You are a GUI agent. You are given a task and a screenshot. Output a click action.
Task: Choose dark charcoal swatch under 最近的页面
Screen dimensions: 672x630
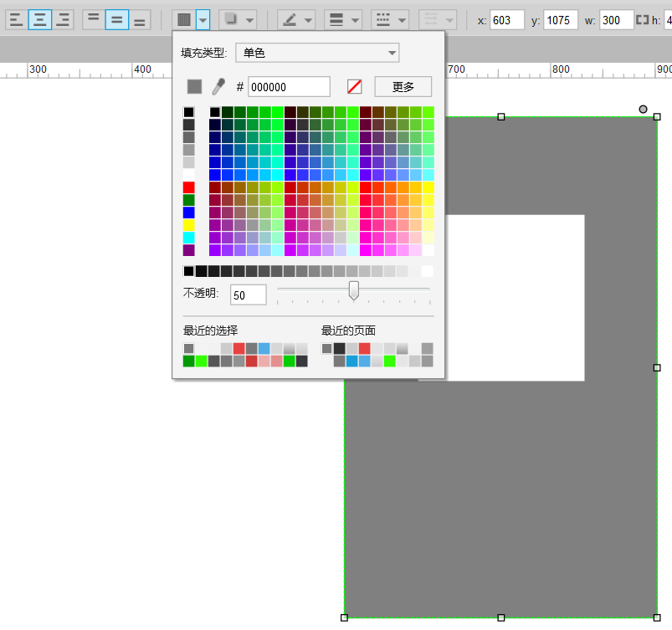tap(340, 348)
